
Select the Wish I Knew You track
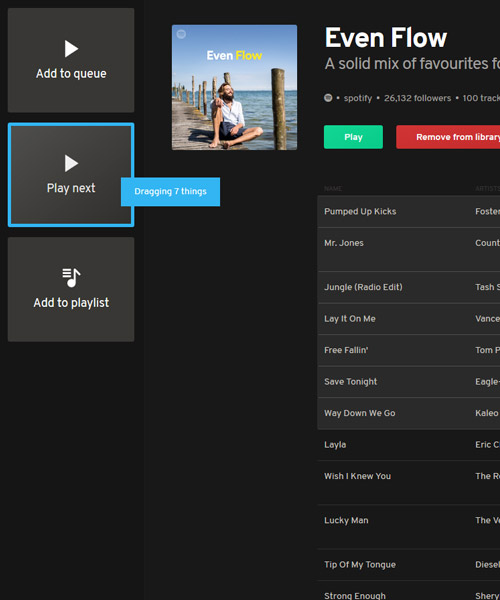point(409,483)
